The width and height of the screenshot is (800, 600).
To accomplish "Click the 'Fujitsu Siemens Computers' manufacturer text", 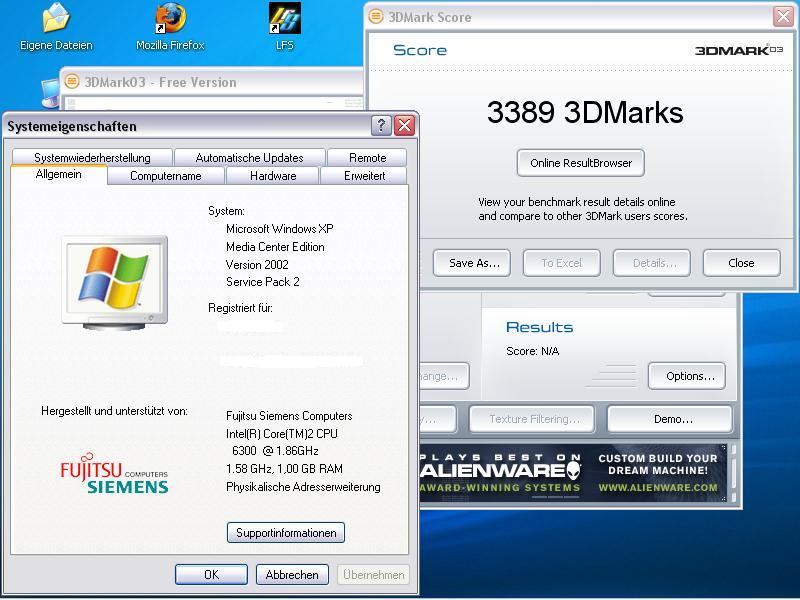I will point(289,416).
